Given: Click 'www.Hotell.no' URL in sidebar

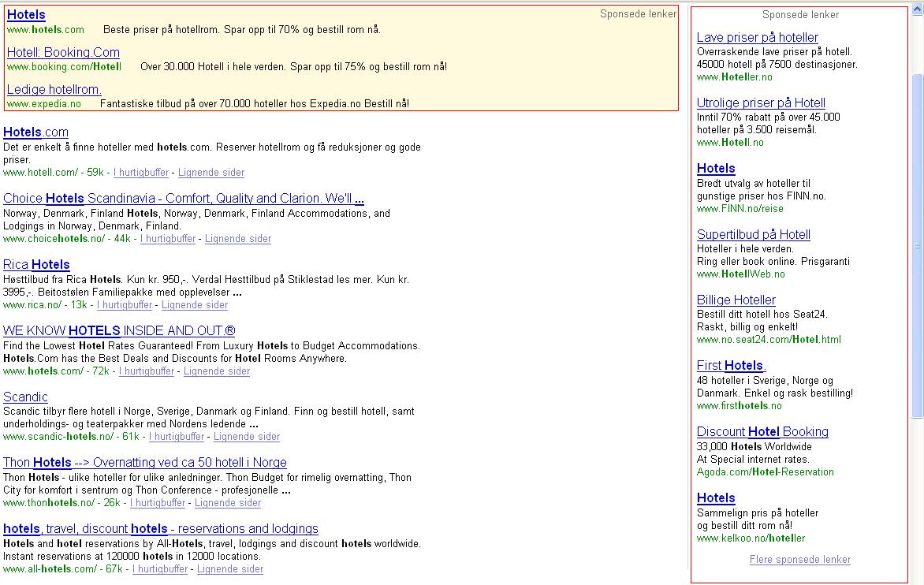Looking at the screenshot, I should (730, 143).
